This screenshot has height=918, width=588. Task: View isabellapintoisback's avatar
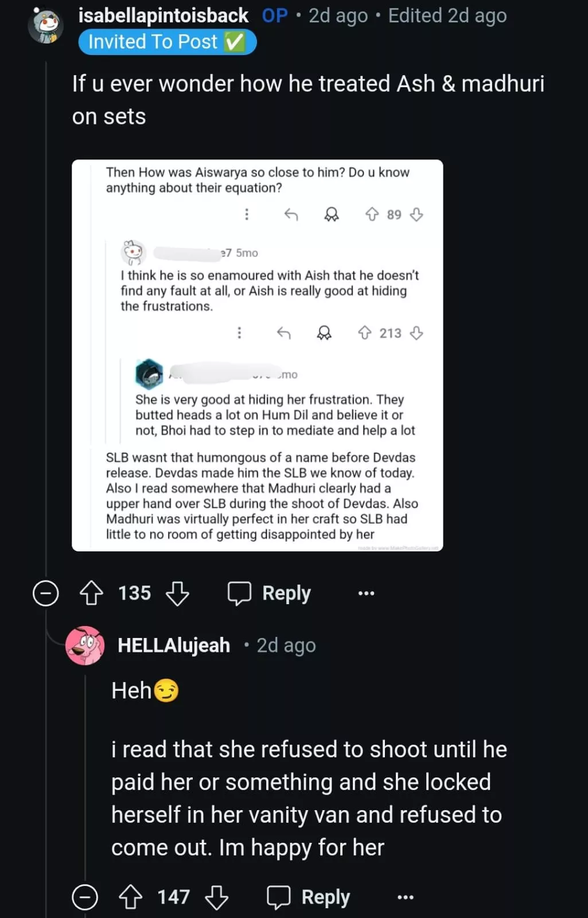click(46, 26)
